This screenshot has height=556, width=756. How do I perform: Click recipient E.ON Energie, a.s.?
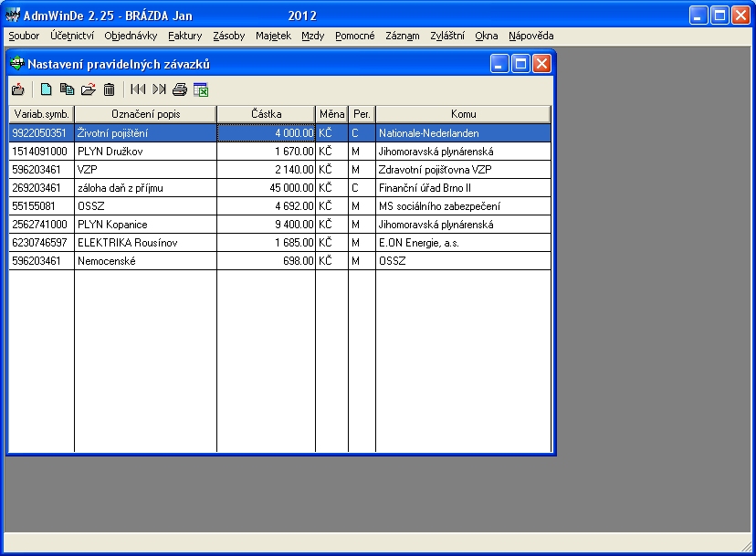(463, 243)
